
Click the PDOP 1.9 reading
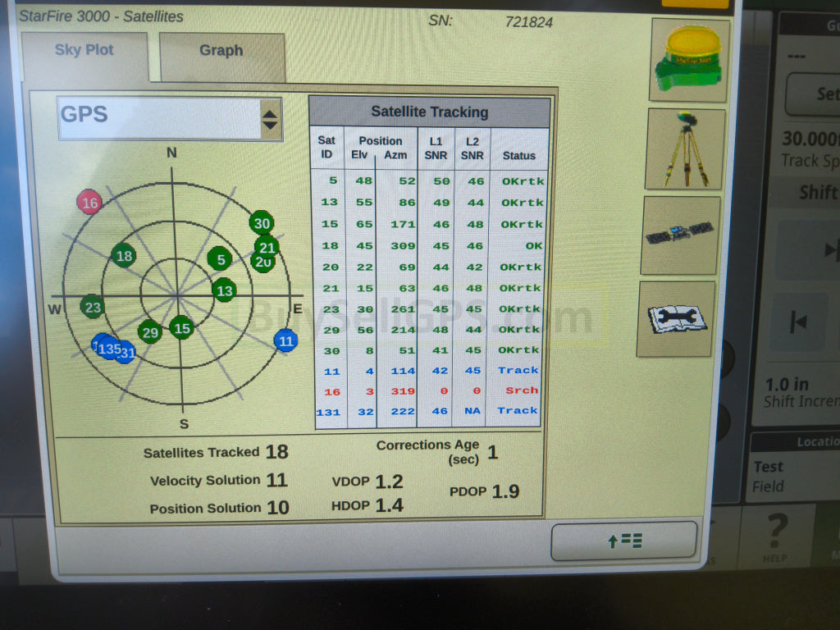point(484,491)
